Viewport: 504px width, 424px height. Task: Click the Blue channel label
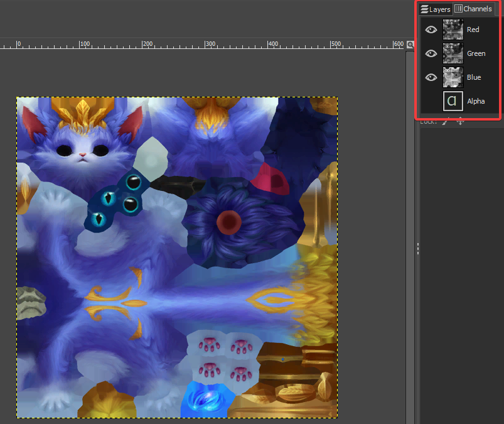coord(474,77)
